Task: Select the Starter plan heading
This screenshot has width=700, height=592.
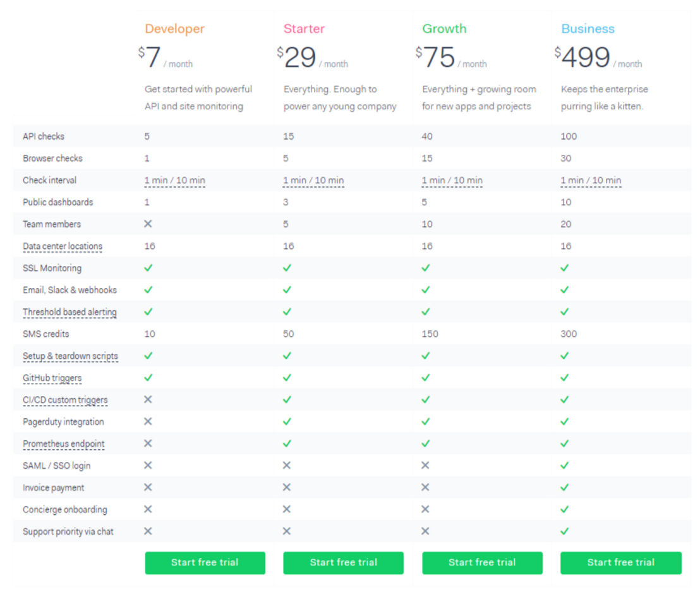Action: point(304,28)
